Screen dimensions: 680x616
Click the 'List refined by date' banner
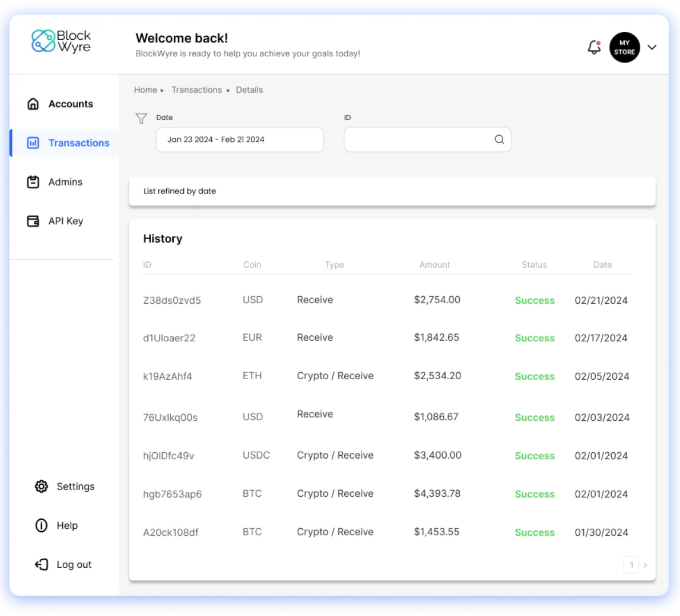(x=392, y=191)
